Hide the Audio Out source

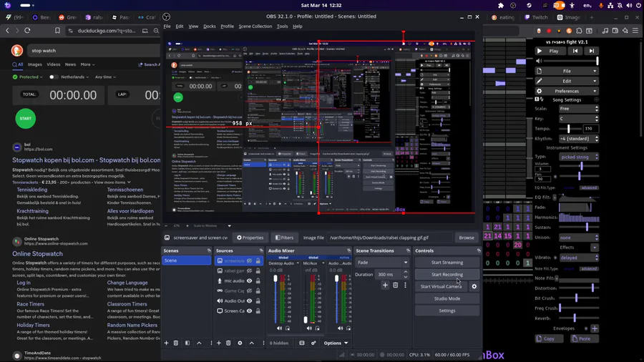click(x=249, y=301)
